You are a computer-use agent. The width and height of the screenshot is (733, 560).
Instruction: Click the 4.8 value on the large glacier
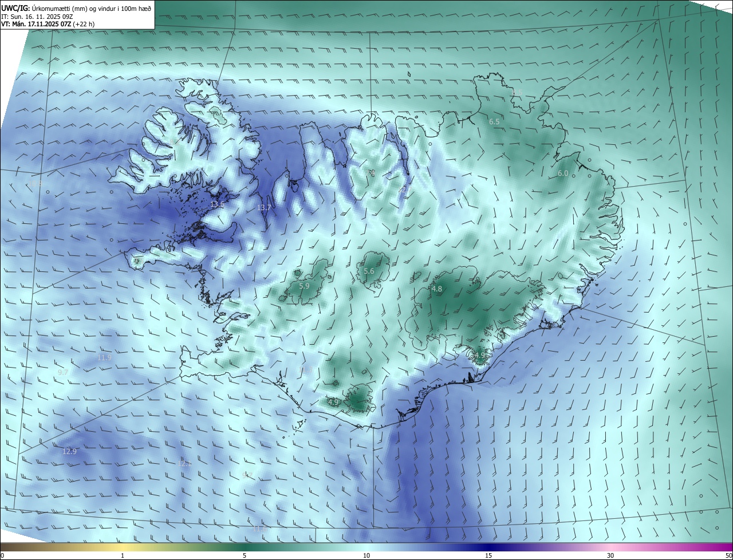tap(437, 289)
